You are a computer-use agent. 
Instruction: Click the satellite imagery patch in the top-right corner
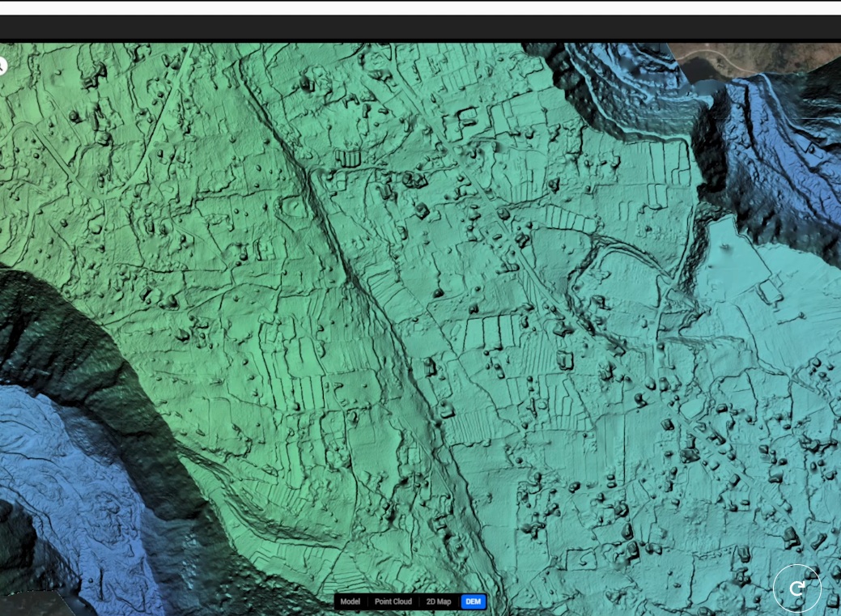tap(761, 58)
